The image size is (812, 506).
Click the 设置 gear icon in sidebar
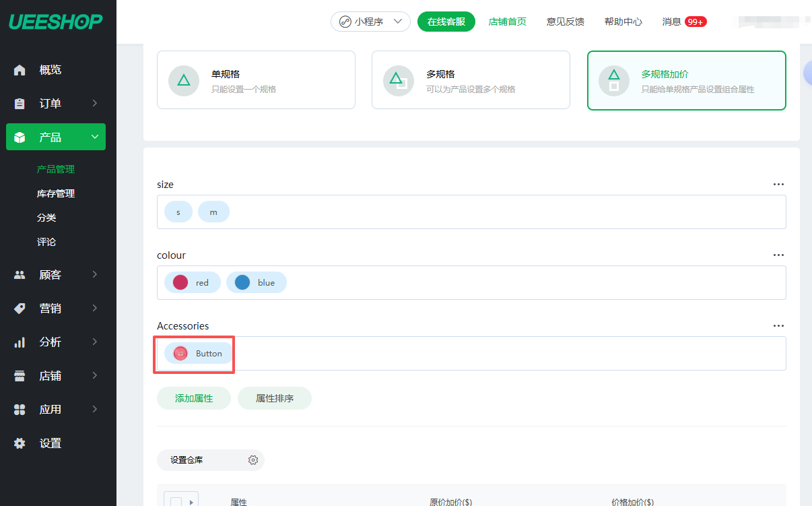coord(20,443)
